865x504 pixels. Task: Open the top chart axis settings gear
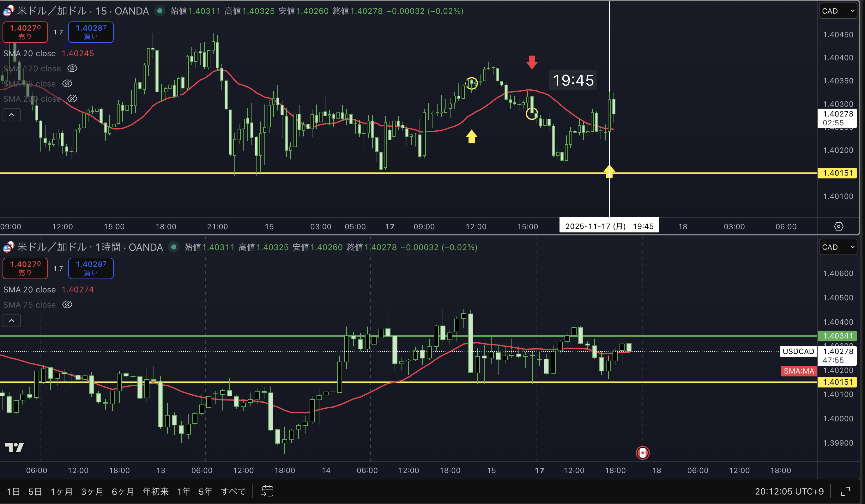tap(838, 226)
